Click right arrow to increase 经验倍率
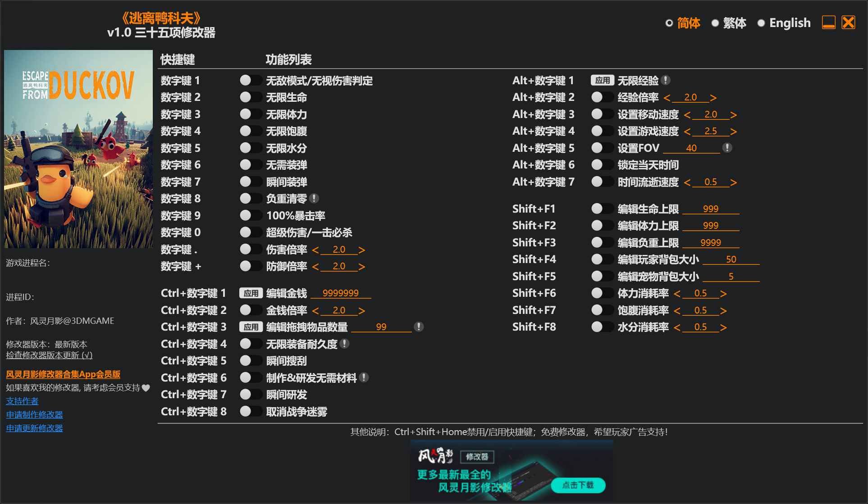 tap(713, 97)
